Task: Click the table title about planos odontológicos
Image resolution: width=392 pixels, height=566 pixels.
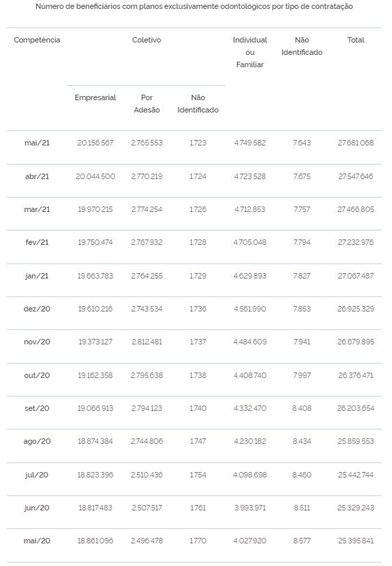Action: (194, 6)
